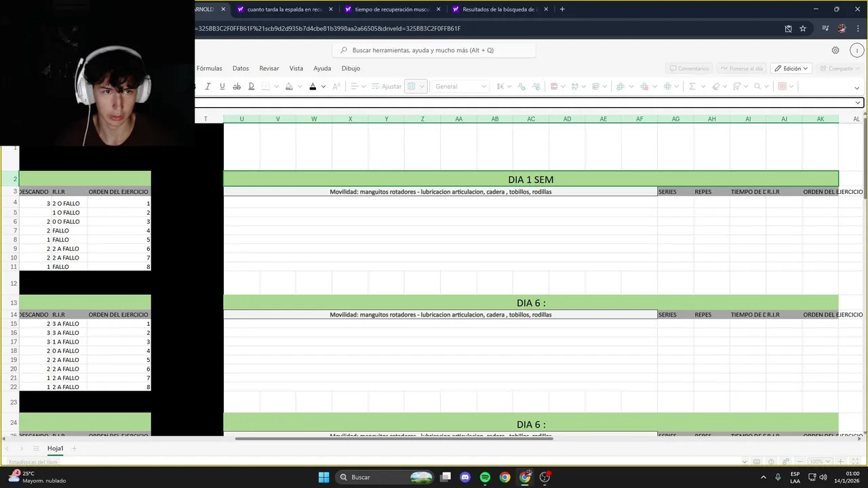Click the Excel search tools box
868x488 pixels.
434,50
